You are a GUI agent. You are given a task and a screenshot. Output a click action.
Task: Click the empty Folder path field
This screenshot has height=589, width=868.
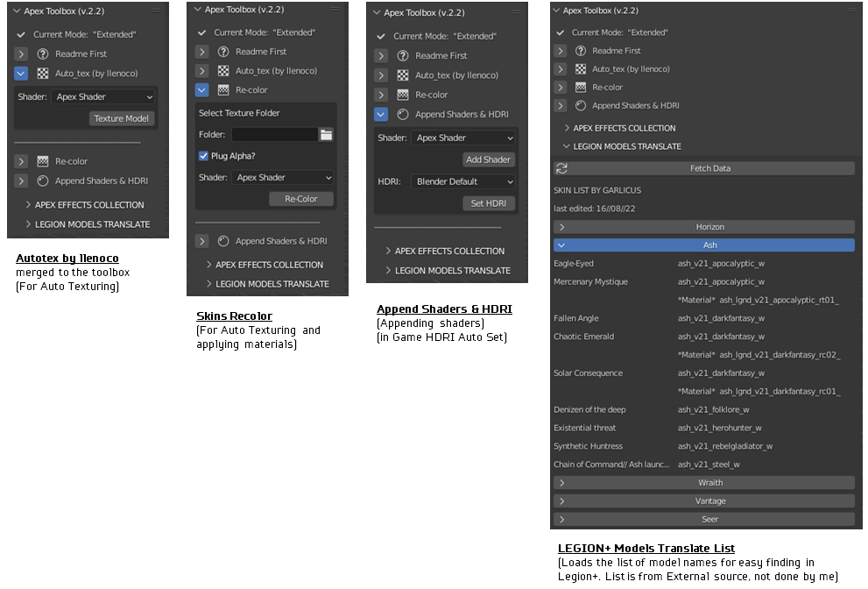coord(274,135)
